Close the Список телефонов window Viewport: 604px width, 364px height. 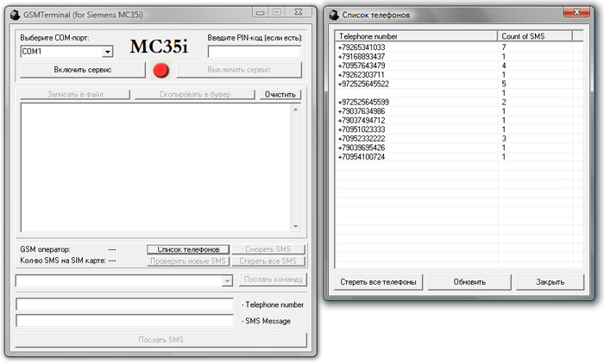click(576, 12)
